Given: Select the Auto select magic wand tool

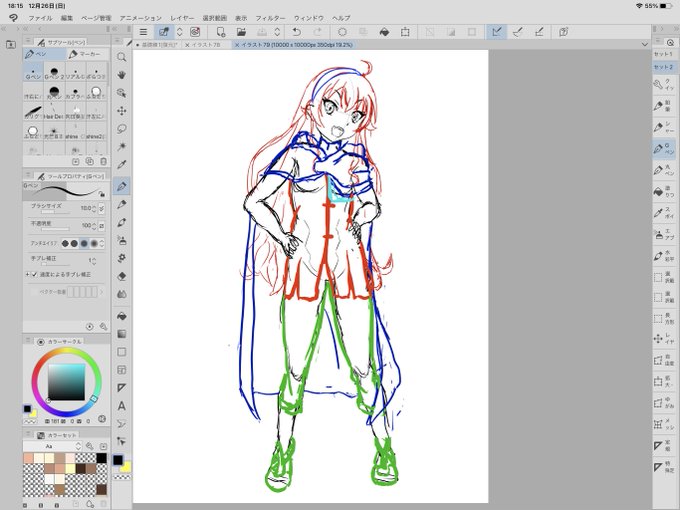Looking at the screenshot, I should (122, 147).
